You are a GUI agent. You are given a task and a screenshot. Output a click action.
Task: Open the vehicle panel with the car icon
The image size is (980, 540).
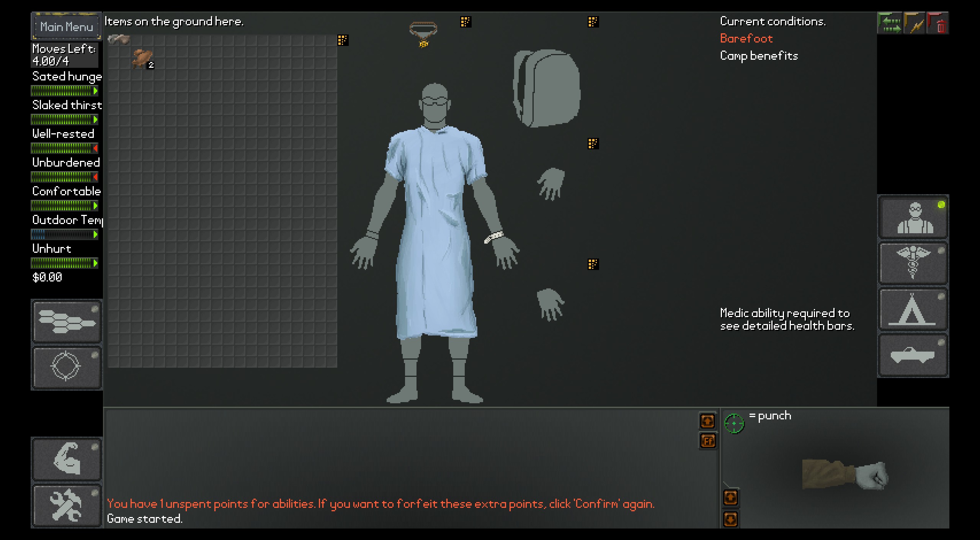tap(913, 354)
